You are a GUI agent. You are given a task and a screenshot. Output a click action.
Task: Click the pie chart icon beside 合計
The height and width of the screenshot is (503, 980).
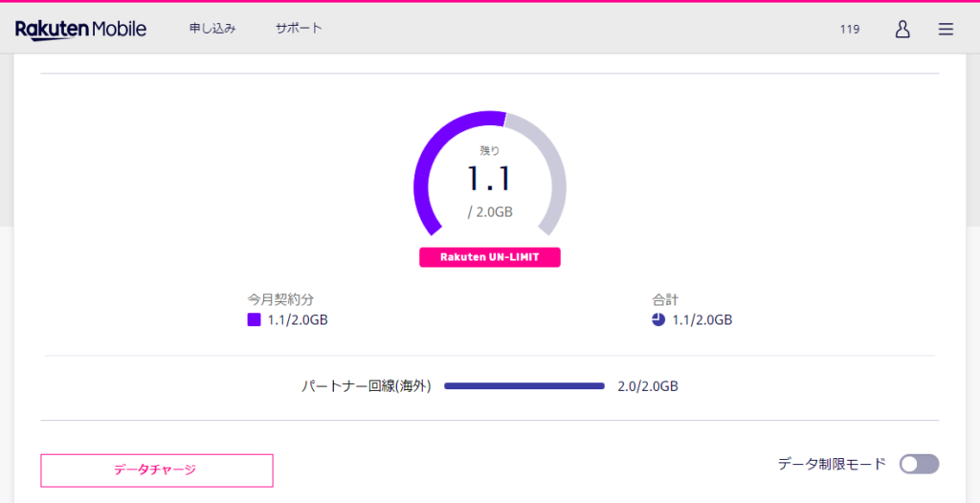(x=658, y=320)
